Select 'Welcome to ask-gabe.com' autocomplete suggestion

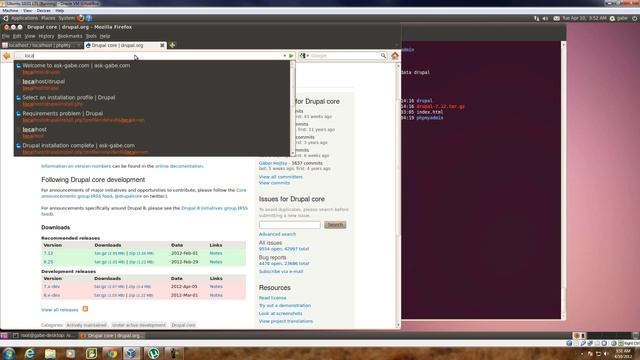(x=153, y=68)
